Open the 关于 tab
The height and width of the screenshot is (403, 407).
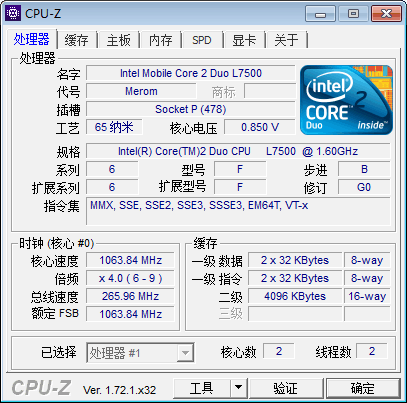[286, 40]
